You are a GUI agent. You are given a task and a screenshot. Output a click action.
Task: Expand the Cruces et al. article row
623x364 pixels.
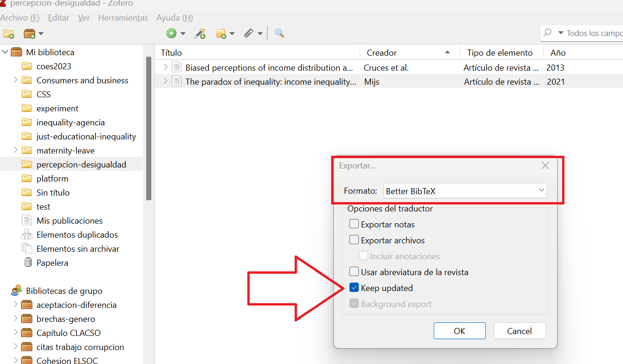coord(165,67)
